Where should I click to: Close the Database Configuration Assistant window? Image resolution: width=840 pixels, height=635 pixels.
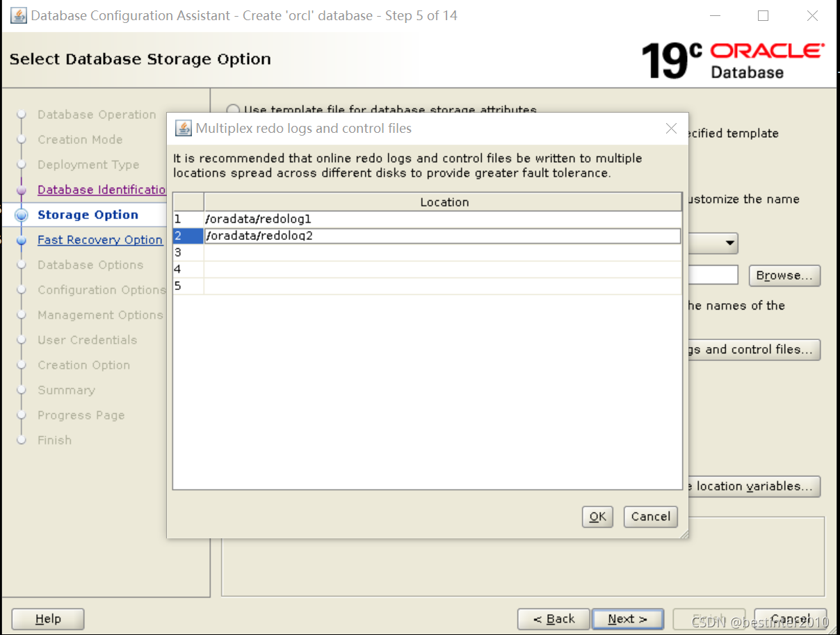812,15
